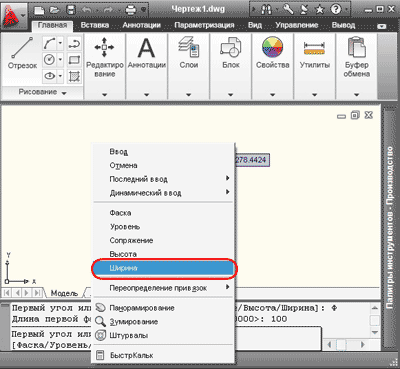This screenshot has width=400, height=369.
Task: Open the Буфер обмена clipboard panel
Action: 356,47
